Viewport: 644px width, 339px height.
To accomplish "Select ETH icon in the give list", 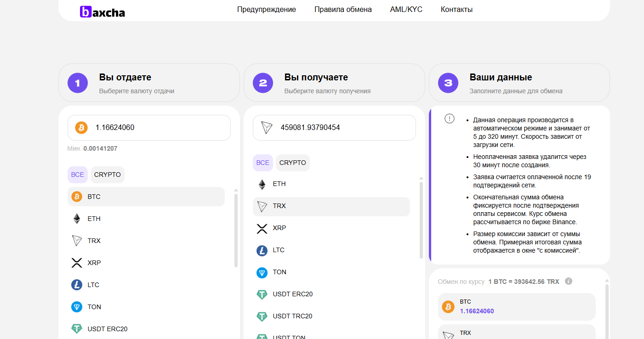I will 77,219.
